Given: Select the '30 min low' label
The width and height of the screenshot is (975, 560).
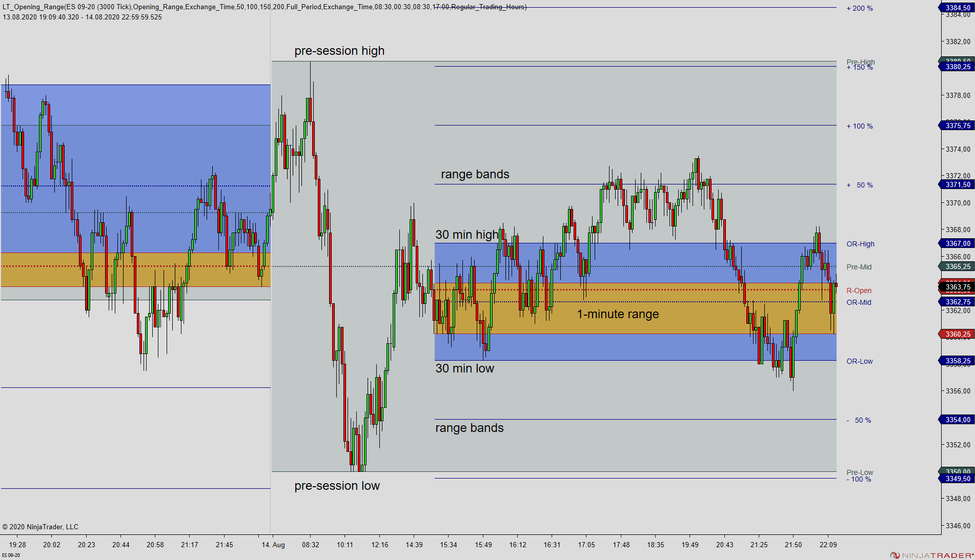Looking at the screenshot, I should click(x=464, y=368).
